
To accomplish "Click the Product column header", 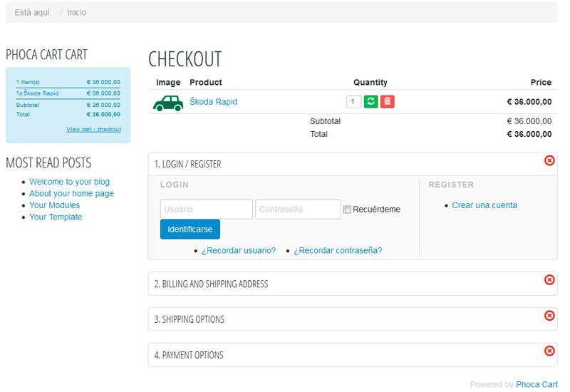I will tap(206, 82).
